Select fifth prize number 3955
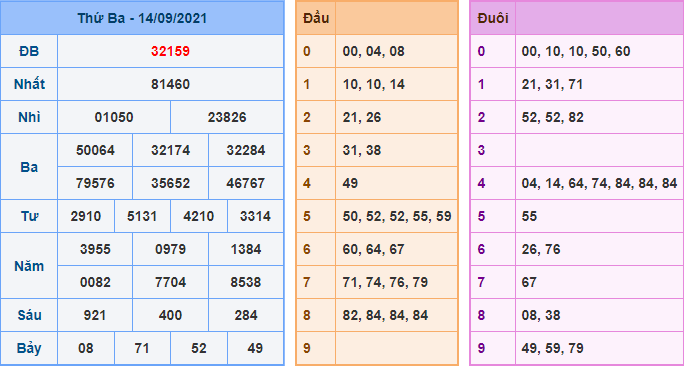This screenshot has width=684, height=366. click(95, 250)
